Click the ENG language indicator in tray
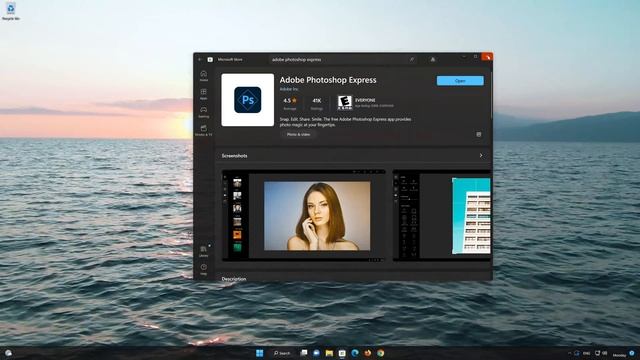 [587, 353]
